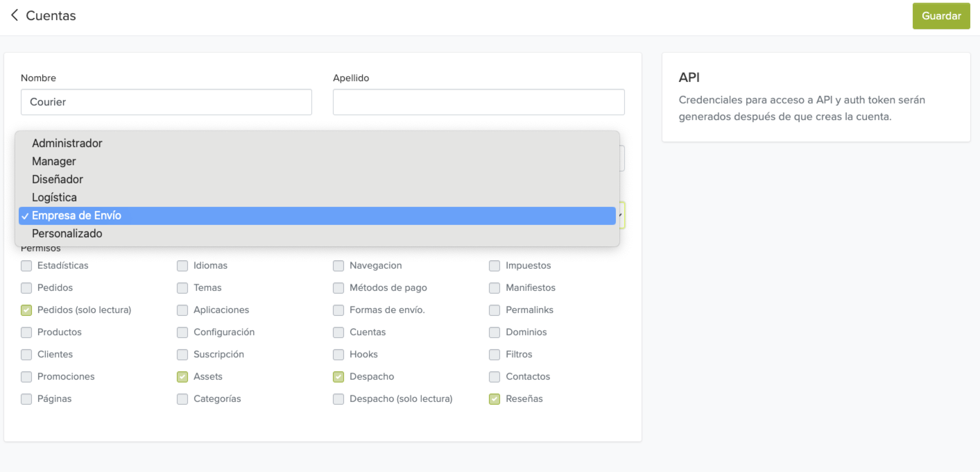Enable the Métodos de pago permission
980x472 pixels.
coord(338,288)
